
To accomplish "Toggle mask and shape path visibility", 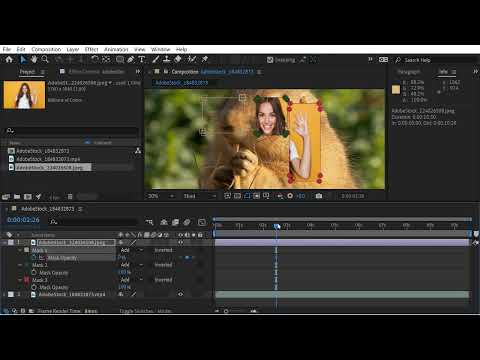I will point(247,196).
